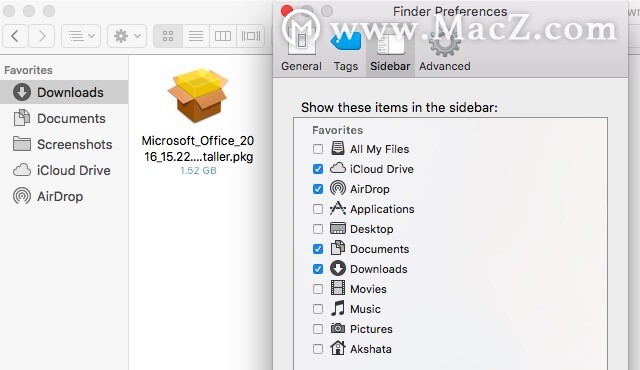This screenshot has width=640, height=370.
Task: Enable the Akshata home folder checkbox
Action: 318,349
